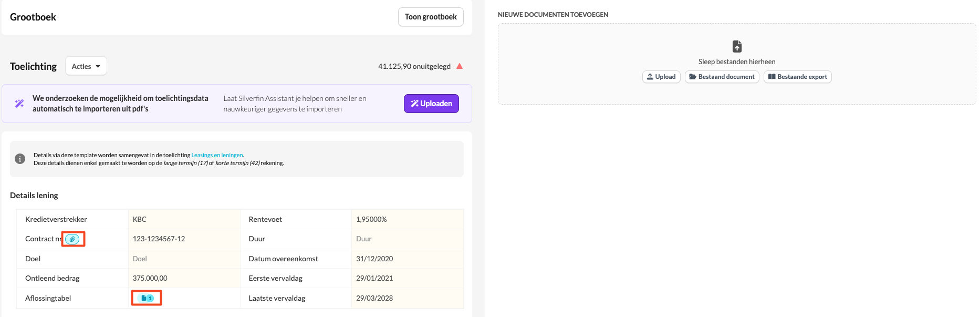Edit the Rentevoet value 1,95000%
Screen dimensions: 980x317
tap(407, 219)
